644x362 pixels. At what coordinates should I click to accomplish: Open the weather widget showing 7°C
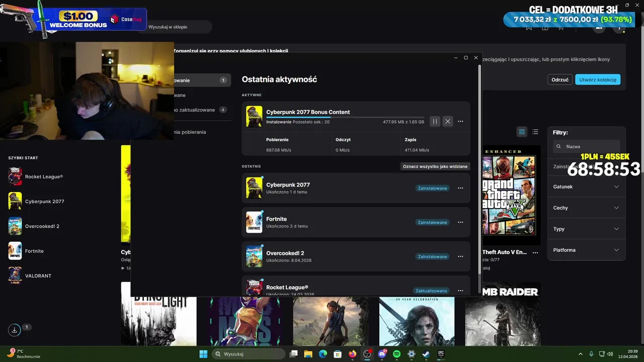point(24,354)
